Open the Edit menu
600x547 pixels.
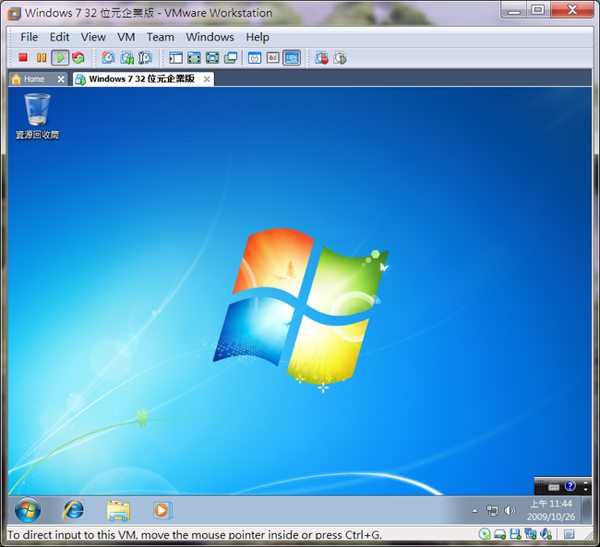click(x=59, y=37)
